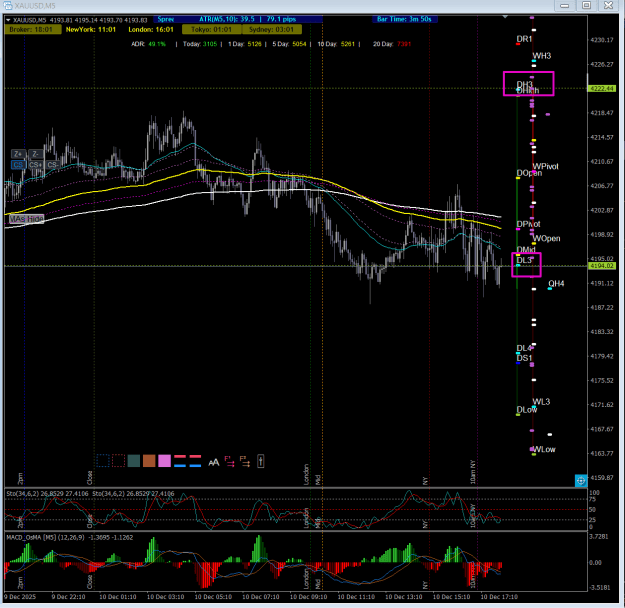
Task: Click the DOpen level label
Action: coord(529,173)
